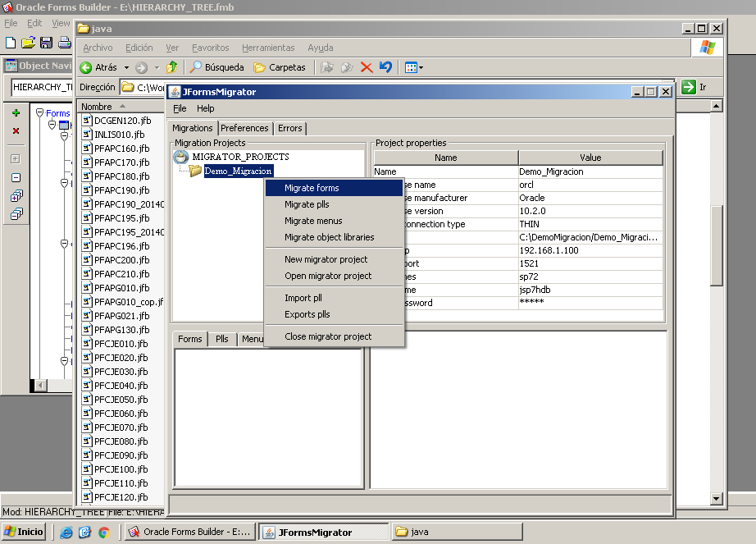The image size is (756, 544).
Task: Click the Copy To icon in java toolbar
Action: tap(347, 67)
